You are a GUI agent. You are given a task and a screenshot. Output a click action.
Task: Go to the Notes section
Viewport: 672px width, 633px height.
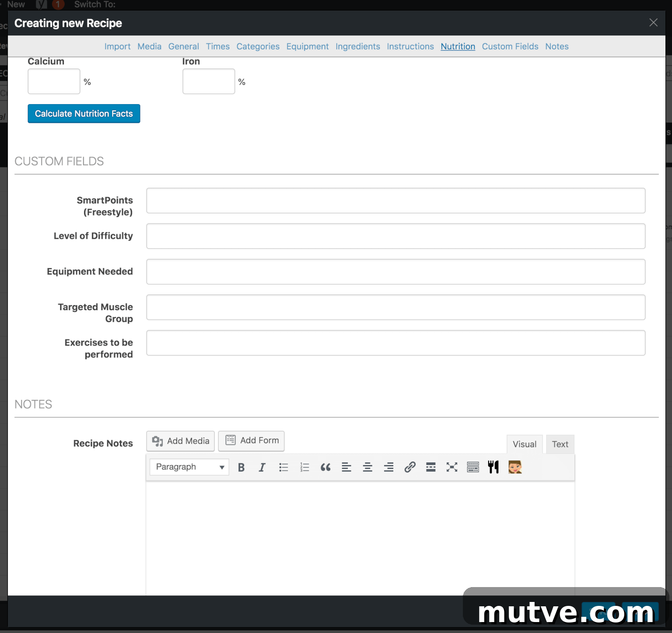(556, 46)
